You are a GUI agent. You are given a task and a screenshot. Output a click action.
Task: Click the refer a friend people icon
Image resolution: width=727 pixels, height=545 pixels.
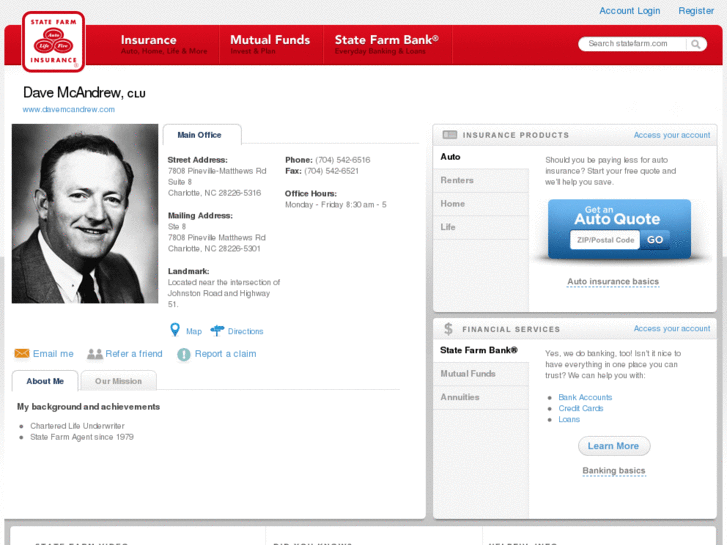[x=95, y=354]
